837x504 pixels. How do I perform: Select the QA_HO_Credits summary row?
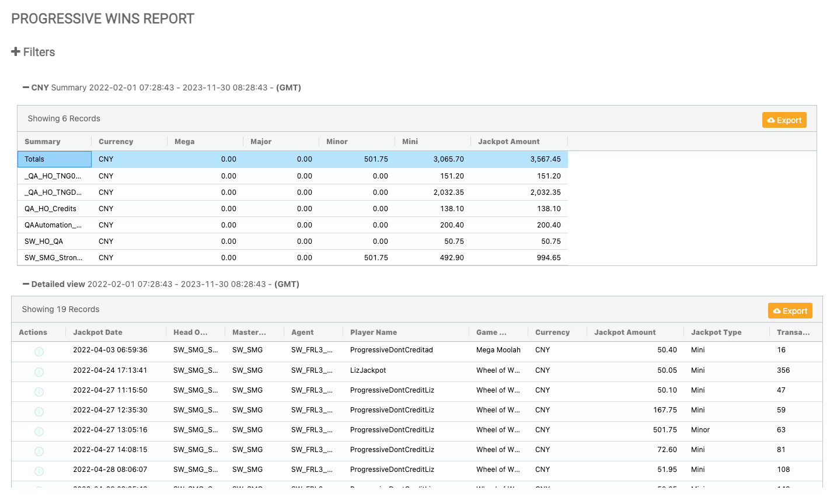(x=50, y=209)
